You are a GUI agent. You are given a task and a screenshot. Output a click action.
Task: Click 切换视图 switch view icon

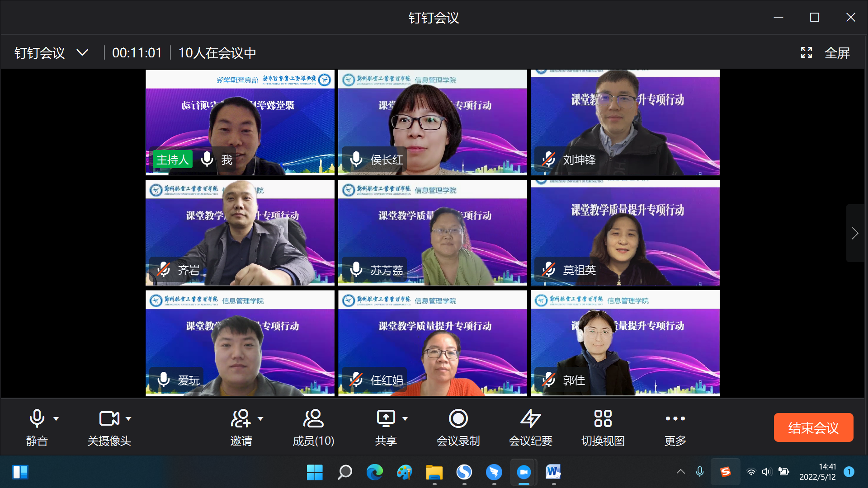tap(603, 418)
